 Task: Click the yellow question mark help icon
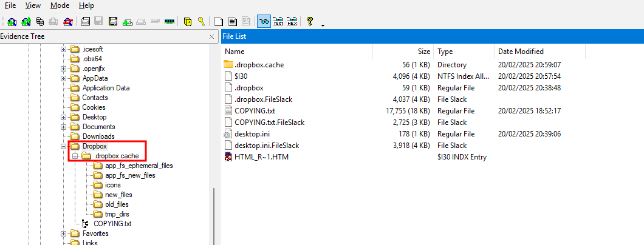click(x=310, y=21)
